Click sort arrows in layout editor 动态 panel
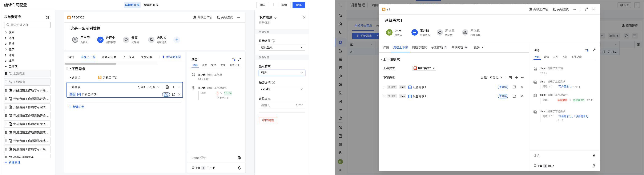The width and height of the screenshot is (644, 175). pos(234,60)
